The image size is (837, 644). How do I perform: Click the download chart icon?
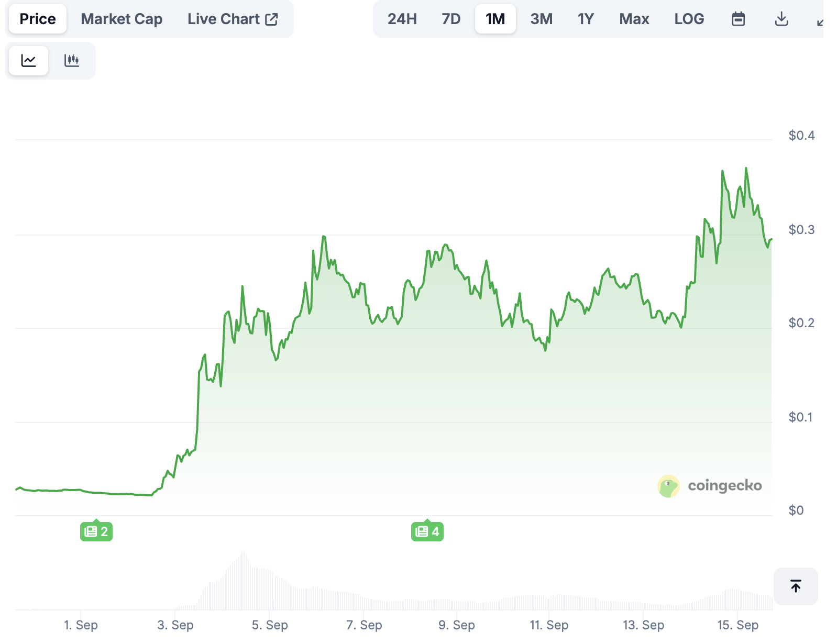click(x=781, y=18)
